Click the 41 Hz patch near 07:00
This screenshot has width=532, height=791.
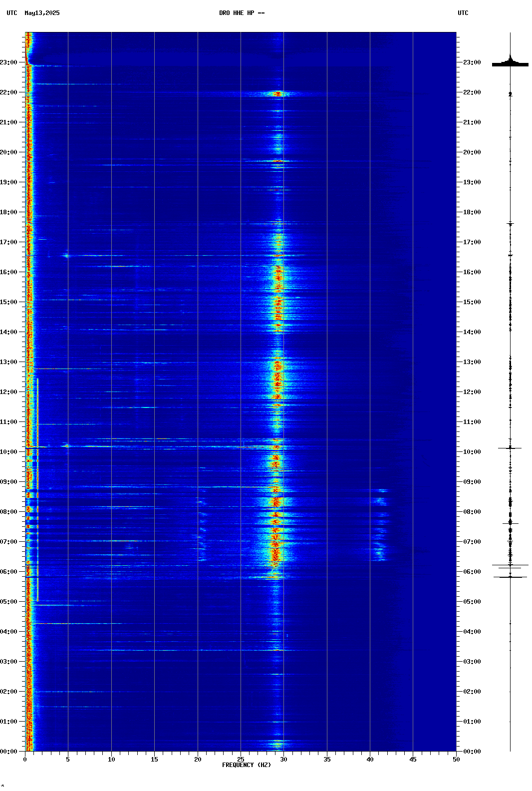tap(379, 547)
